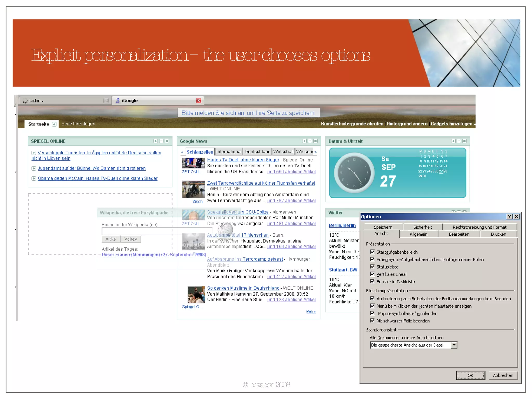This screenshot has width=532, height=399.
Task: Open the Berlin, Berlin weather link
Action: [342, 225]
